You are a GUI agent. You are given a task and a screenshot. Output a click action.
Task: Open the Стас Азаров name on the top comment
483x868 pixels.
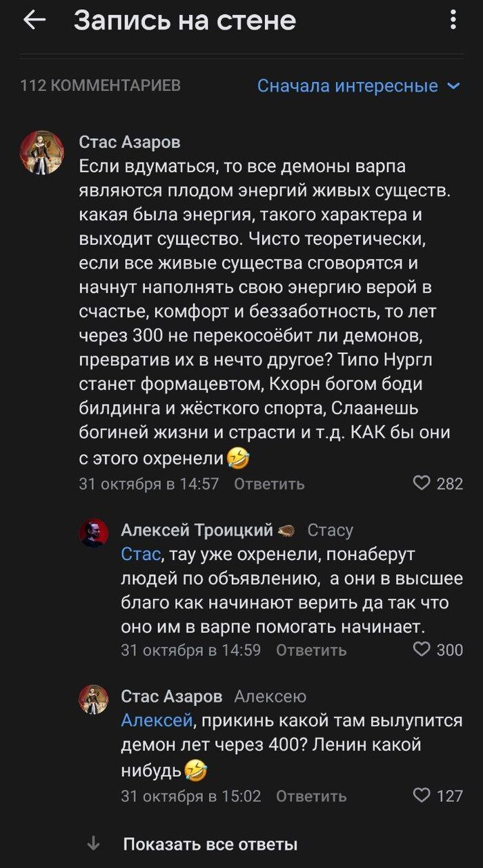130,142
